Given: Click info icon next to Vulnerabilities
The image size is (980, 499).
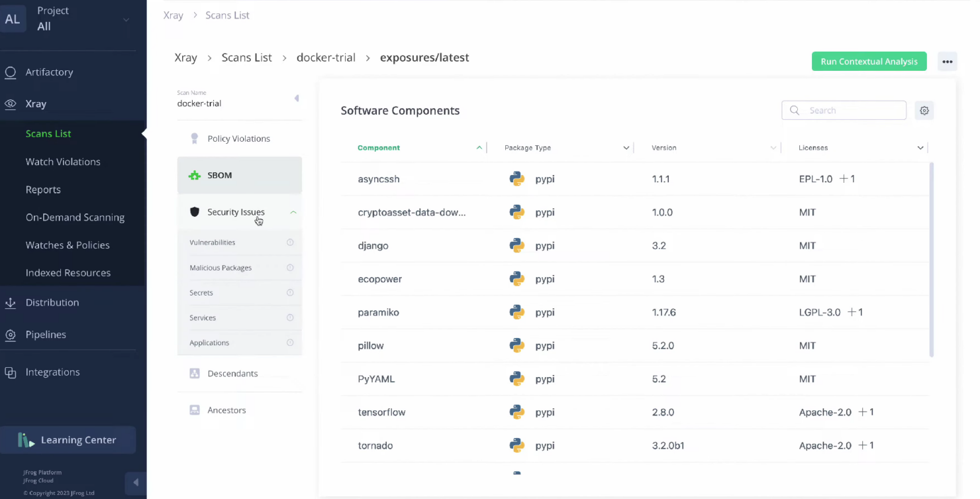Looking at the screenshot, I should pos(290,243).
